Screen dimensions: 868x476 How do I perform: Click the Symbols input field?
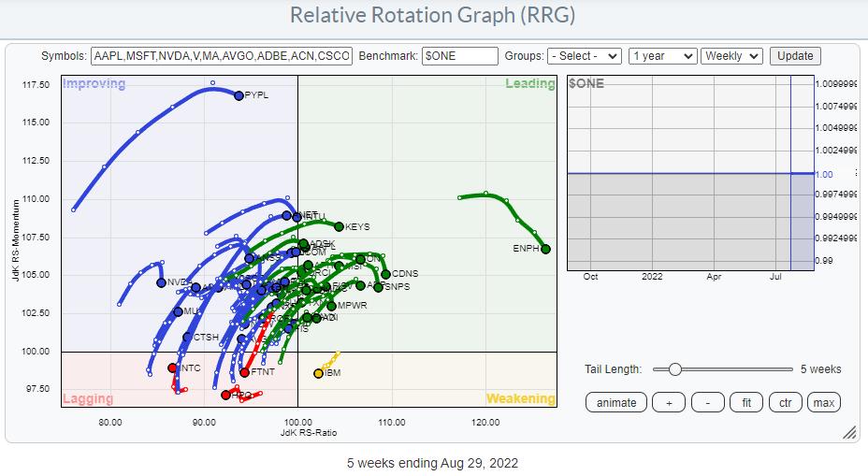[222, 56]
